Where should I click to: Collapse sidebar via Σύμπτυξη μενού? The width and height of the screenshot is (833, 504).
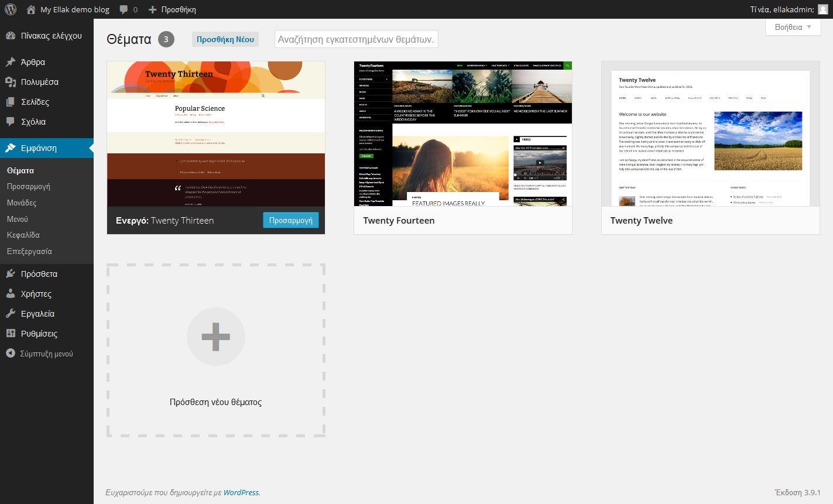(46, 354)
